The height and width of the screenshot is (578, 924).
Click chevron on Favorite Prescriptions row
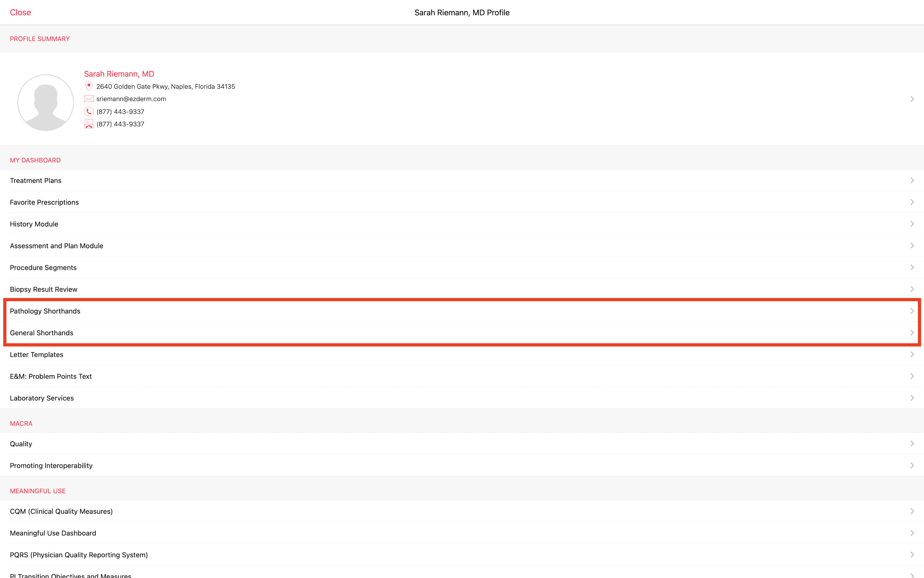pyautogui.click(x=912, y=202)
